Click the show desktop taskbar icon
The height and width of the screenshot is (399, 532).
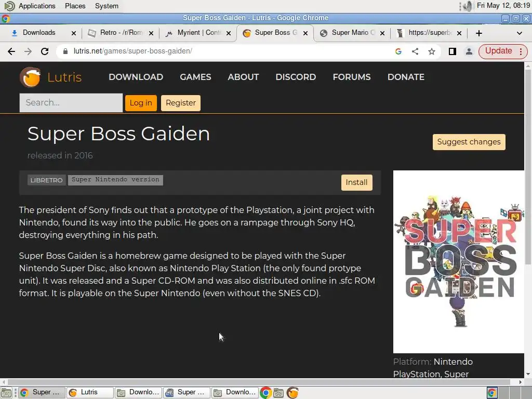6,393
